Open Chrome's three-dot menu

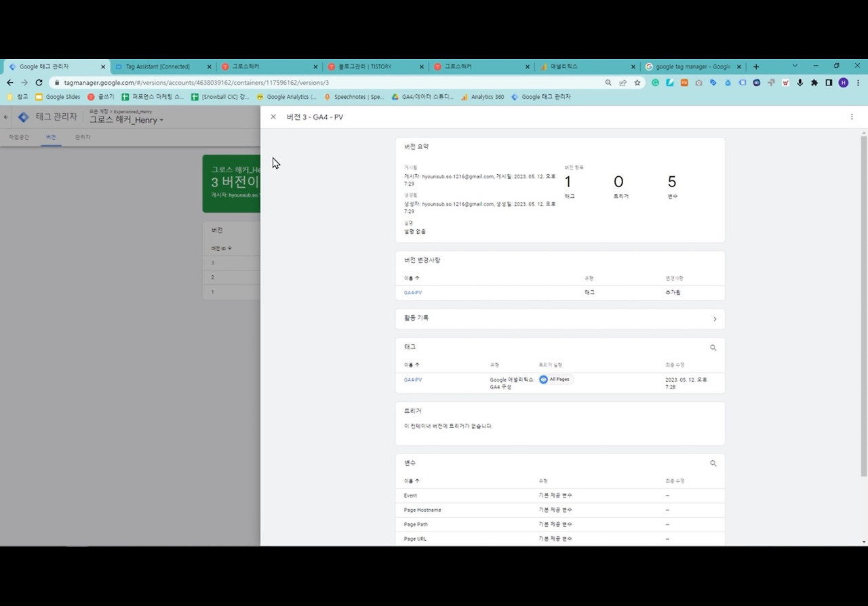858,83
